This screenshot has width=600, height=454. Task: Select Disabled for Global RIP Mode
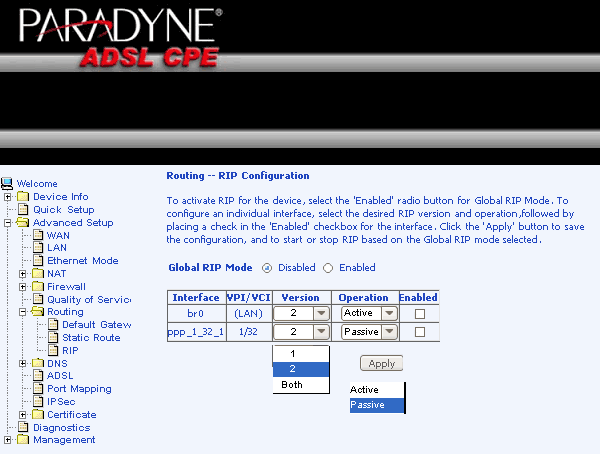pos(267,268)
